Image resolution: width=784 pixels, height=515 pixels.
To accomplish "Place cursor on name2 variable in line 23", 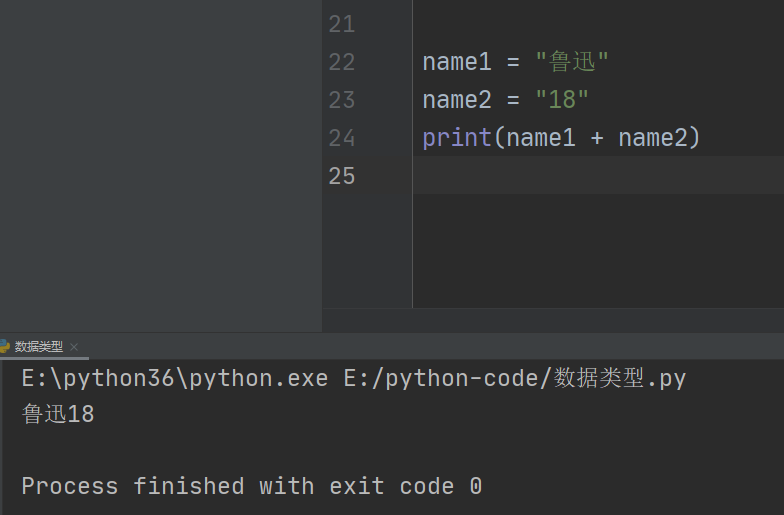I will tap(457, 100).
